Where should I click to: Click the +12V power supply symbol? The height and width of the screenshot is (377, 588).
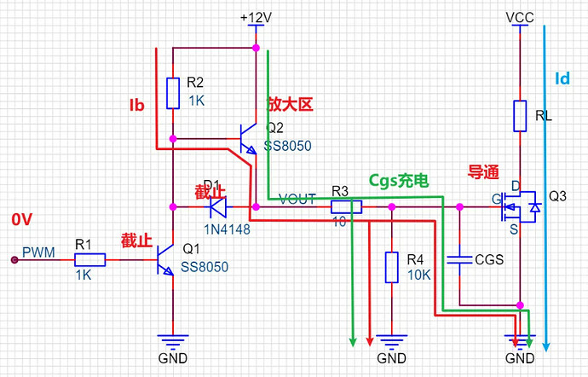click(x=256, y=20)
